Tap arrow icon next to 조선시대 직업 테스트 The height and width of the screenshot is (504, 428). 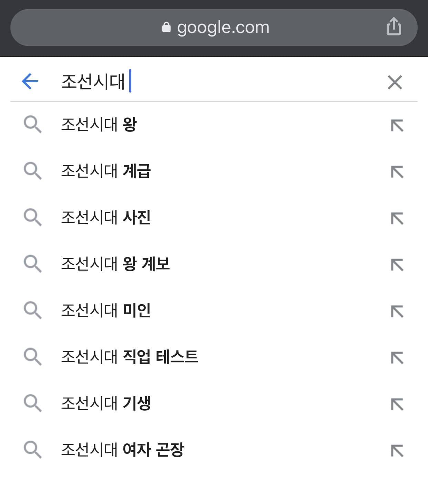[397, 358]
